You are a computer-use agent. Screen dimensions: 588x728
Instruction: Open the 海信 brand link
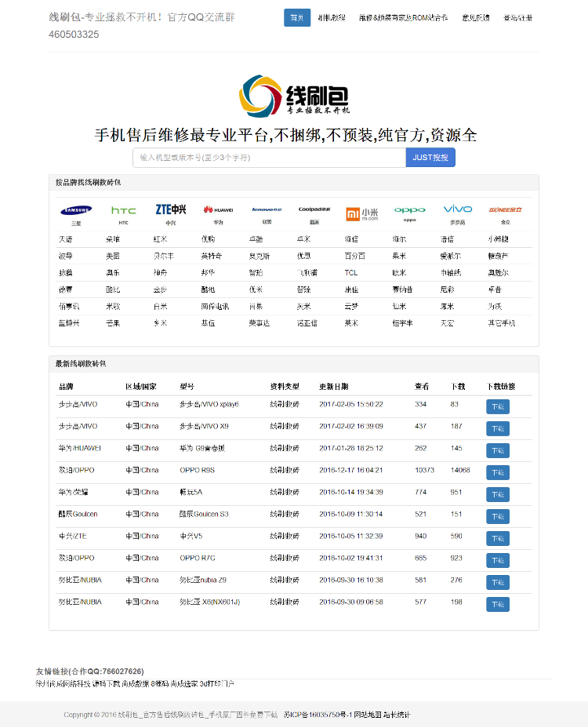tap(351, 239)
